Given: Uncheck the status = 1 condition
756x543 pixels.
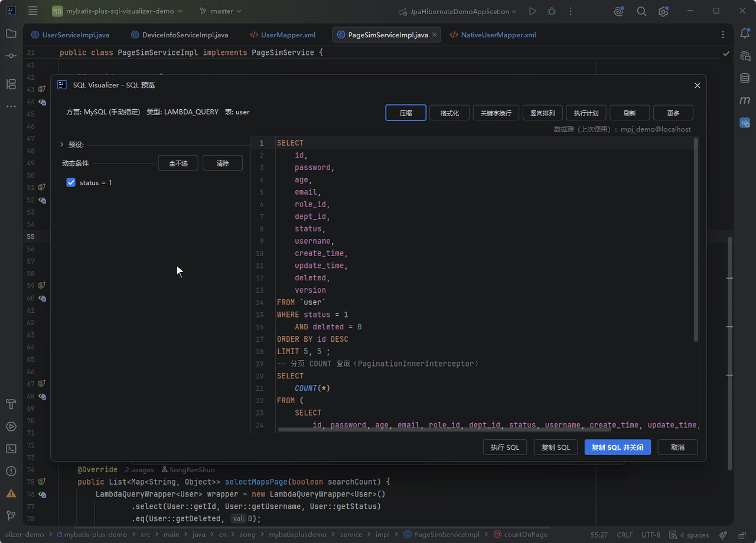Looking at the screenshot, I should [x=71, y=183].
